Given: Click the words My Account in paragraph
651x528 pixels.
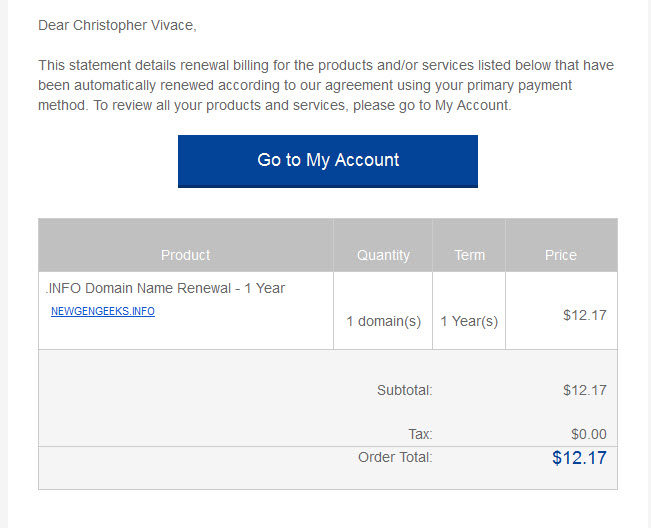Looking at the screenshot, I should [x=472, y=105].
